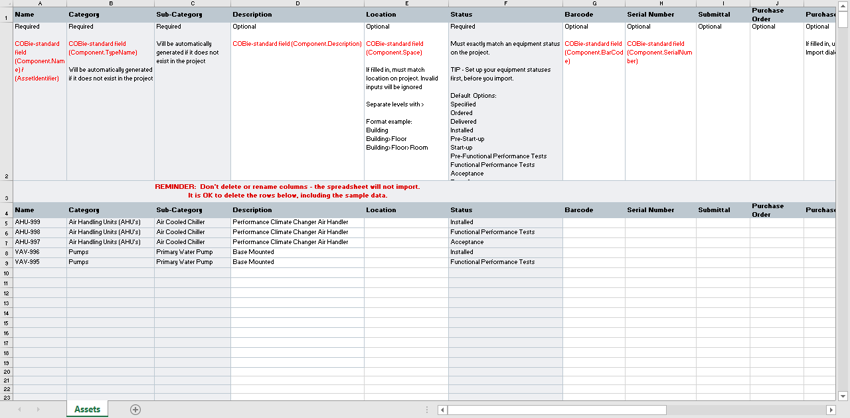Select cell AHU-997
Screen dimensions: 850x418
(40, 242)
